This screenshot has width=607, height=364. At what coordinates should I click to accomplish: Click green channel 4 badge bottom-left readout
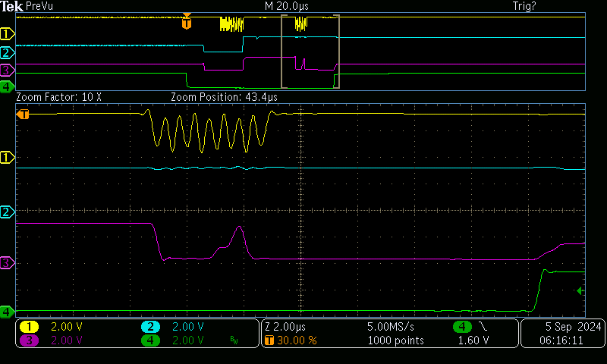150,340
